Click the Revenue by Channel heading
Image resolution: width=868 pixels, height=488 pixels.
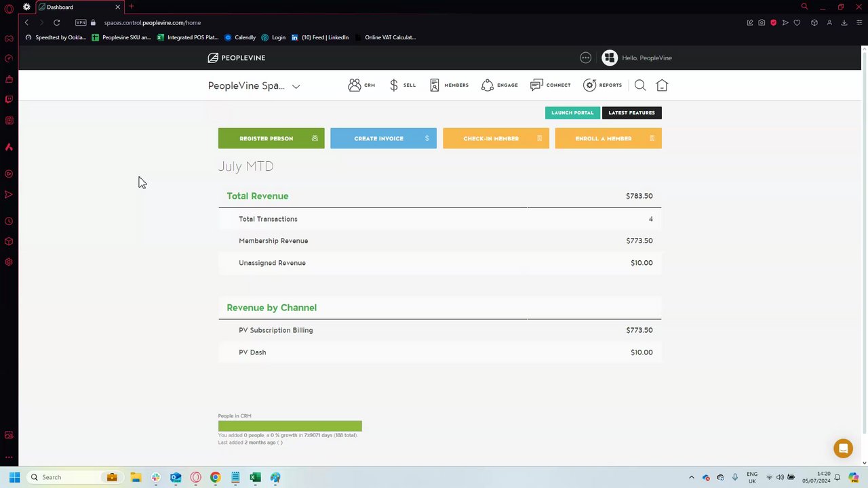[x=271, y=308]
